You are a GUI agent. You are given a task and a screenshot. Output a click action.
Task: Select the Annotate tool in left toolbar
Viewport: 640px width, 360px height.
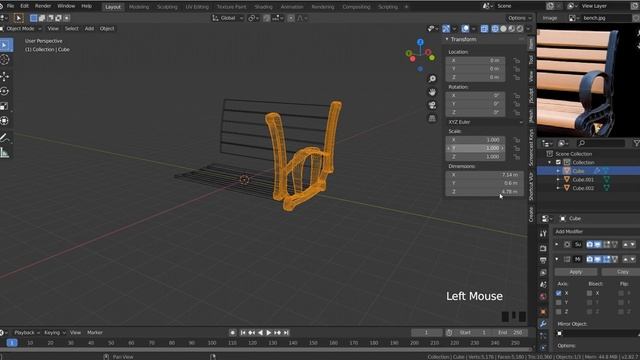(x=5, y=138)
